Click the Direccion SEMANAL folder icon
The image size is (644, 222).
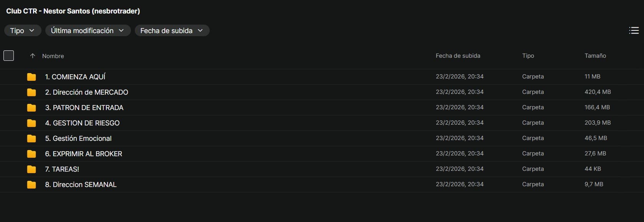pos(31,185)
